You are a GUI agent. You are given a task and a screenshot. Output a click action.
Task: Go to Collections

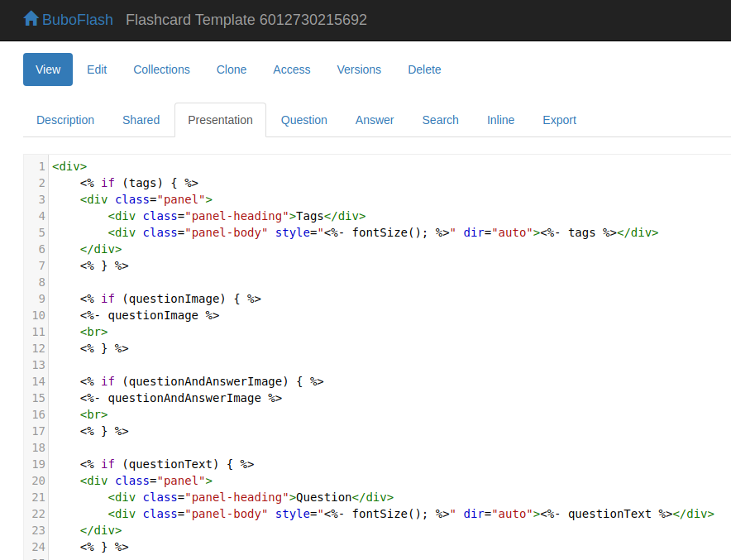click(x=161, y=69)
